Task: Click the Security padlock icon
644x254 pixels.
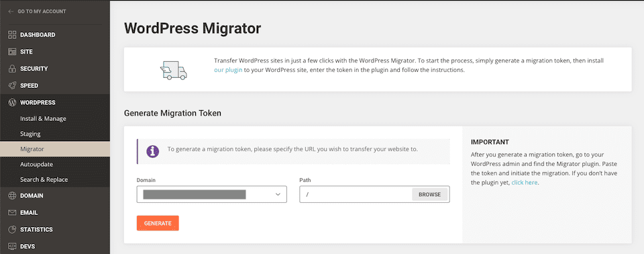Action: pos(12,69)
